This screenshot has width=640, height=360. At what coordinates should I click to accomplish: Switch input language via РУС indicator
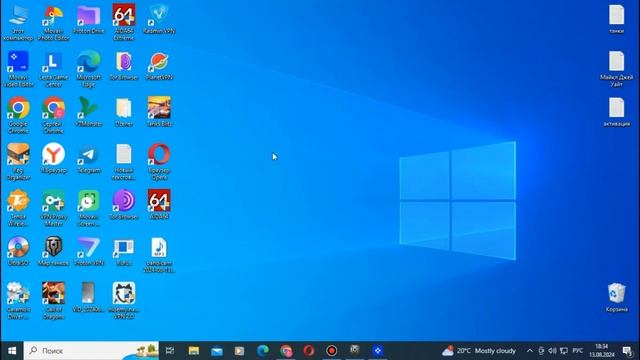[578, 351]
